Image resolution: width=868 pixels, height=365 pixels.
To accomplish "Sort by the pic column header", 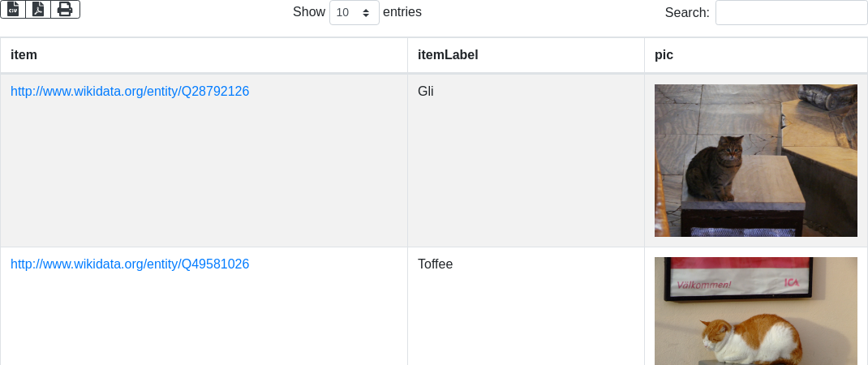I will click(664, 55).
